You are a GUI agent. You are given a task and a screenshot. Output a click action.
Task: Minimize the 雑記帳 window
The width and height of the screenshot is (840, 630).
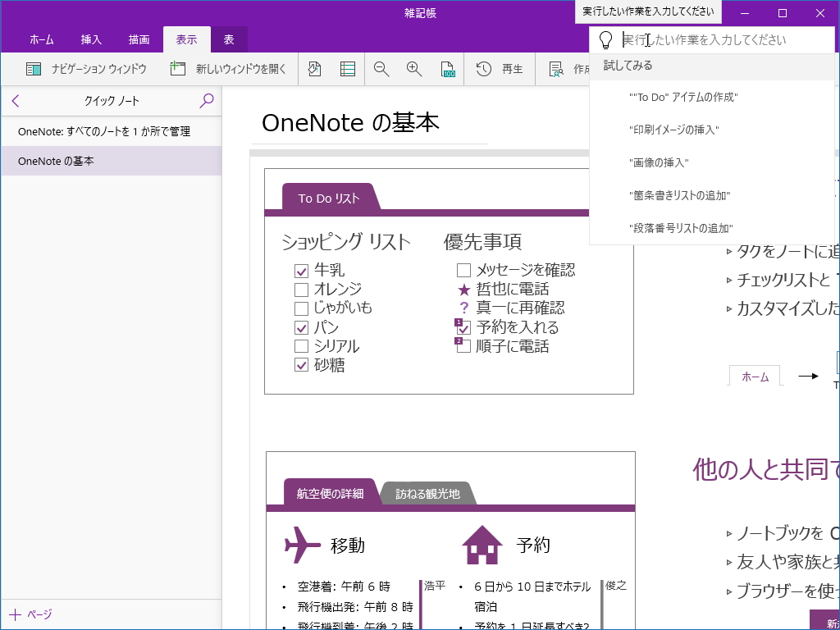pyautogui.click(x=745, y=13)
